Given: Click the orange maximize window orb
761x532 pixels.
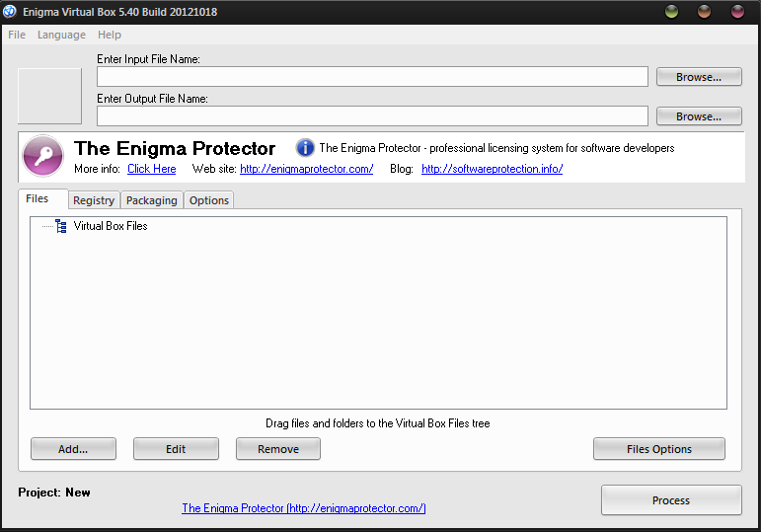Looking at the screenshot, I should (x=704, y=12).
